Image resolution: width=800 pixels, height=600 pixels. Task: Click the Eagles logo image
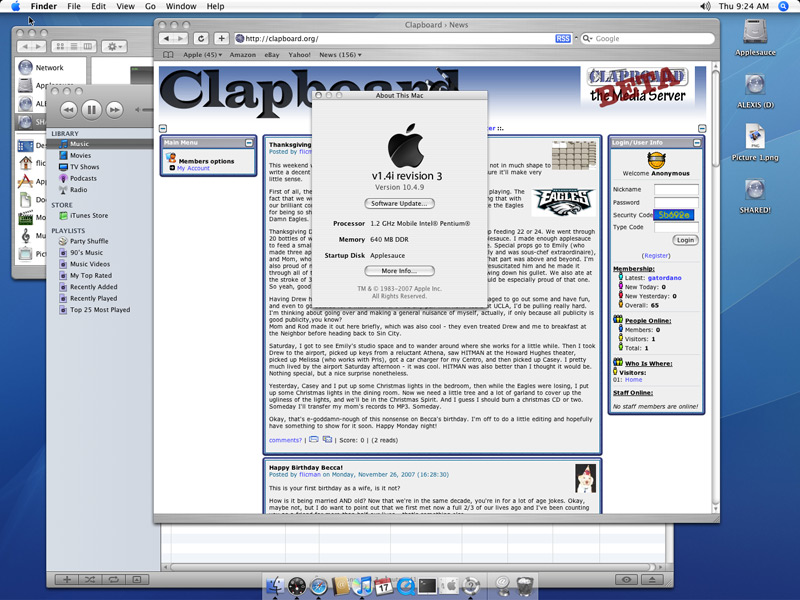pyautogui.click(x=563, y=202)
